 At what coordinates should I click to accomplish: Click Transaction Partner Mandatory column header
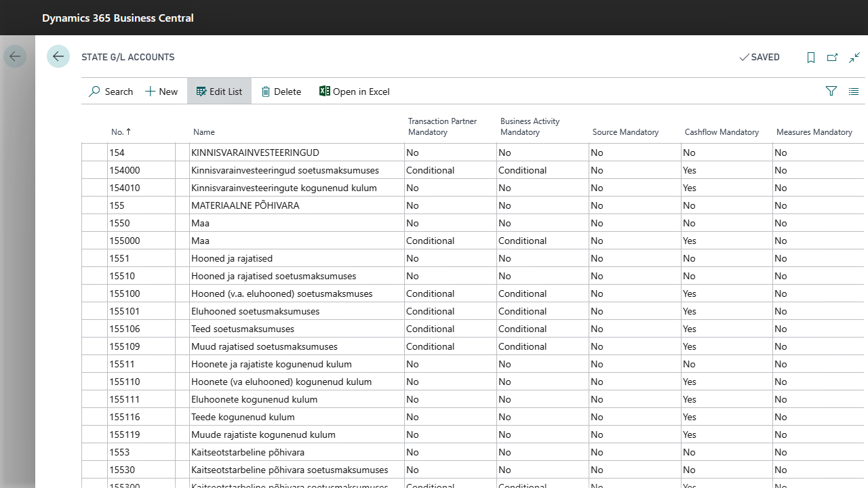coord(442,127)
